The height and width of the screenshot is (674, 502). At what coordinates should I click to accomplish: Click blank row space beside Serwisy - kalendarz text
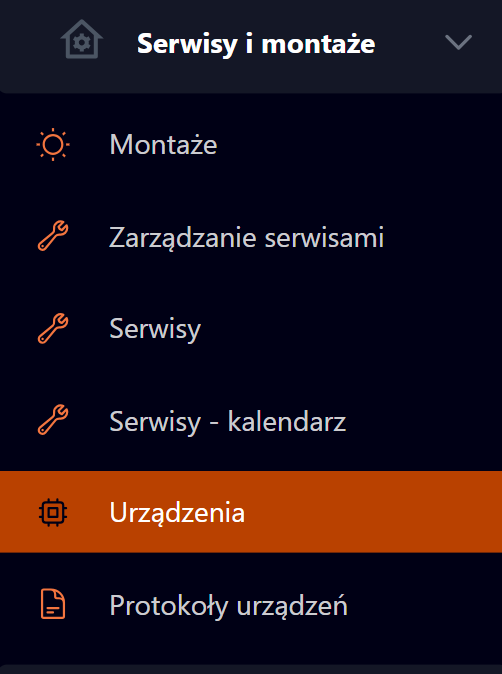[x=421, y=420]
